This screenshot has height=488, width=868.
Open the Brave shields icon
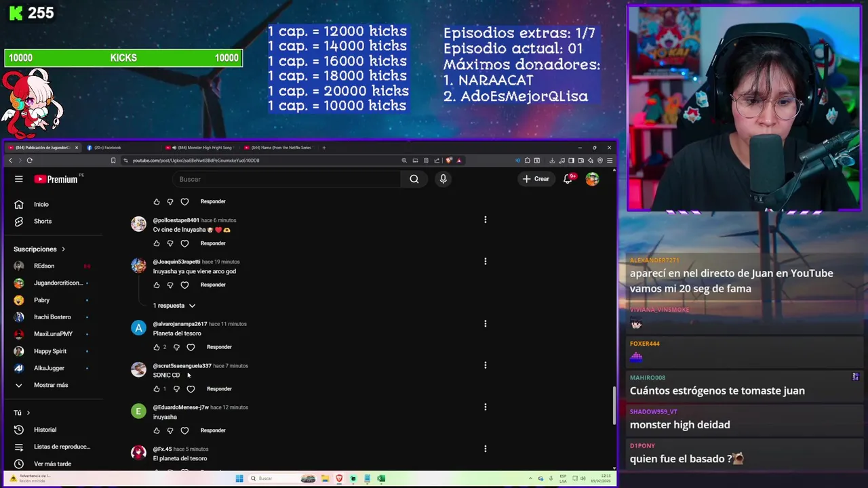coord(449,161)
